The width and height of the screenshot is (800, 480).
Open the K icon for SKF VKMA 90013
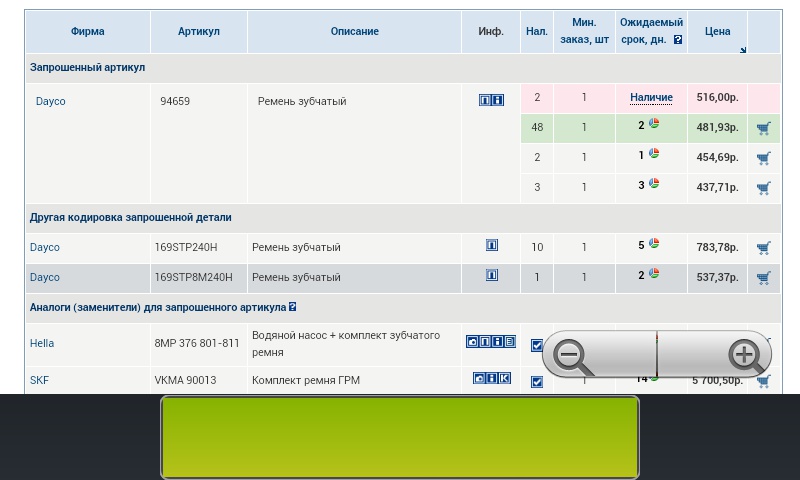(505, 378)
